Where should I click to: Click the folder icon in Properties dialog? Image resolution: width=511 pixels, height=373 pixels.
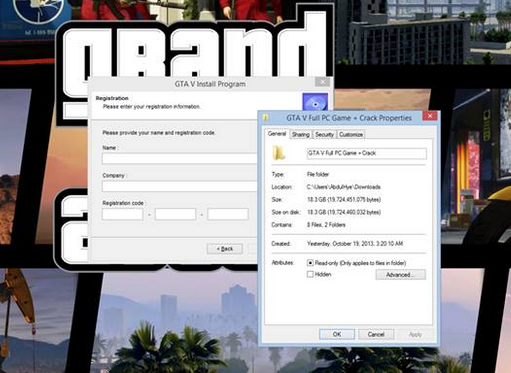[279, 153]
